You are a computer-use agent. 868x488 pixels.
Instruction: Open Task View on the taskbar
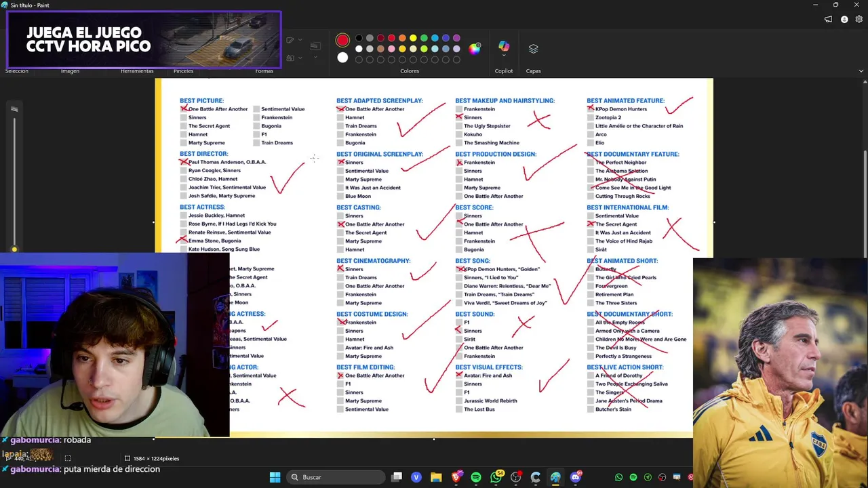[397, 477]
